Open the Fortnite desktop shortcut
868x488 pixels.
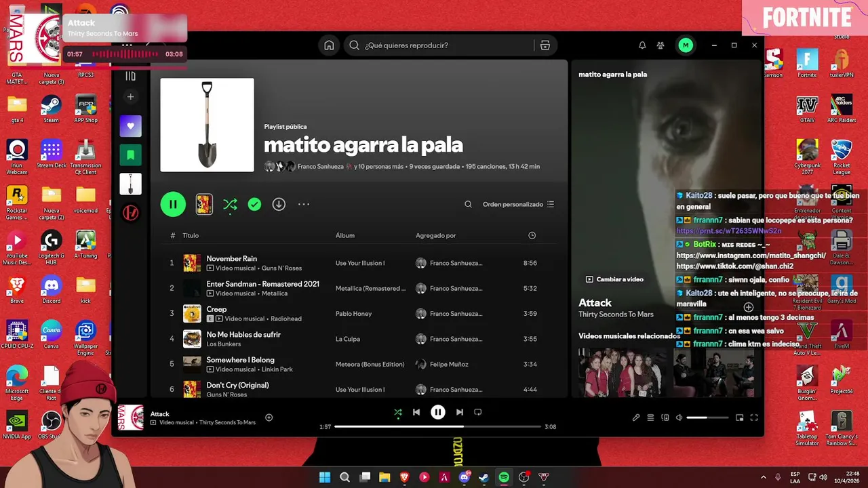pyautogui.click(x=807, y=64)
